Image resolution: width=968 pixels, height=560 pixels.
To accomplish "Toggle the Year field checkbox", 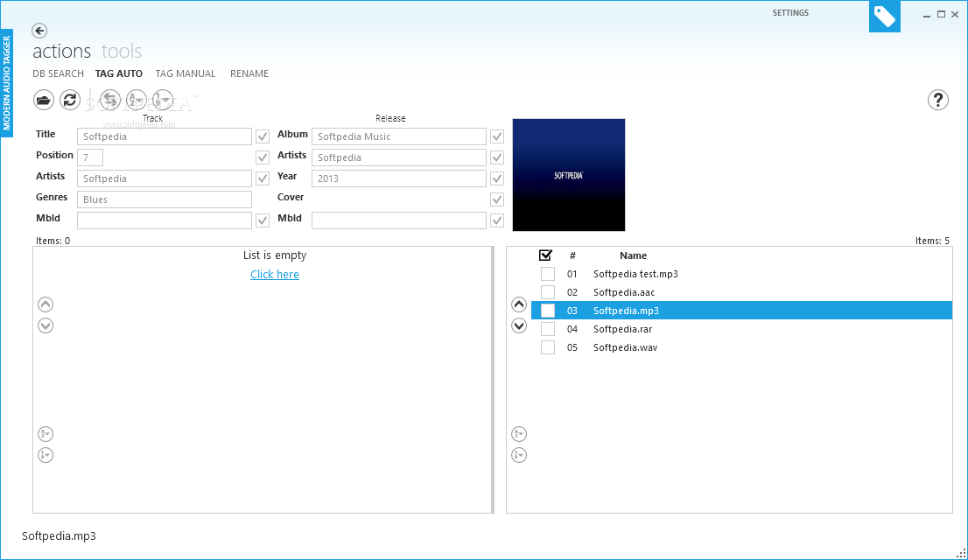I will coord(497,178).
